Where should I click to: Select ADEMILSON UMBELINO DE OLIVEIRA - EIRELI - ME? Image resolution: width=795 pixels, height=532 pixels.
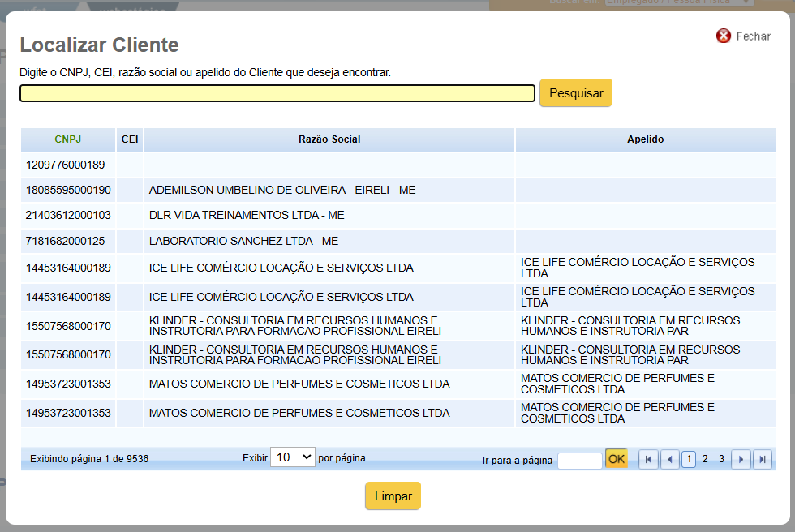pos(282,190)
